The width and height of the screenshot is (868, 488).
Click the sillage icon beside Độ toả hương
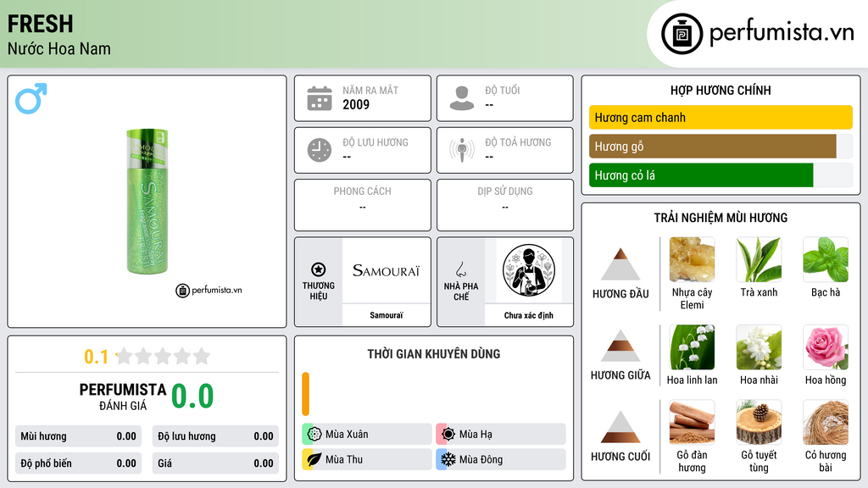point(462,150)
